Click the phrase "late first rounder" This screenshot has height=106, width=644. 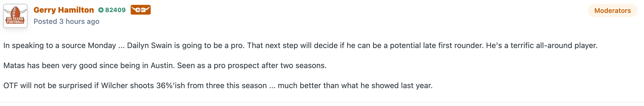(x=453, y=46)
